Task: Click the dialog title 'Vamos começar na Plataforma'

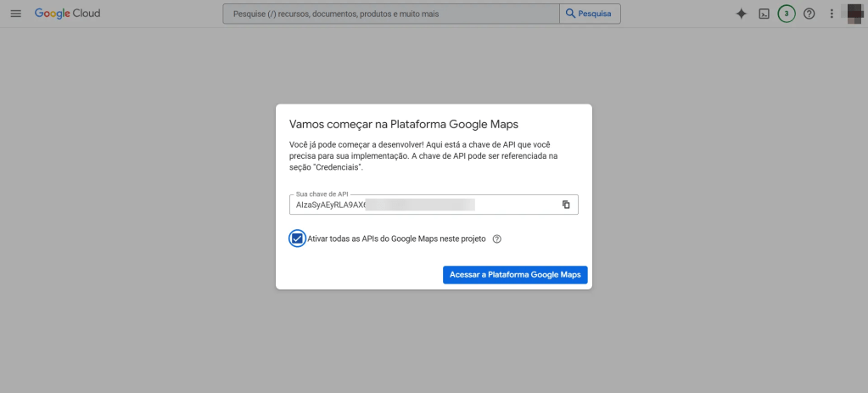Action: (403, 124)
